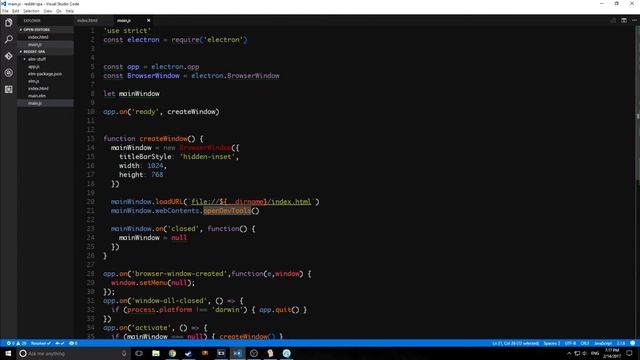Open the Search view in activity bar
640x360 pixels.
coord(9,40)
